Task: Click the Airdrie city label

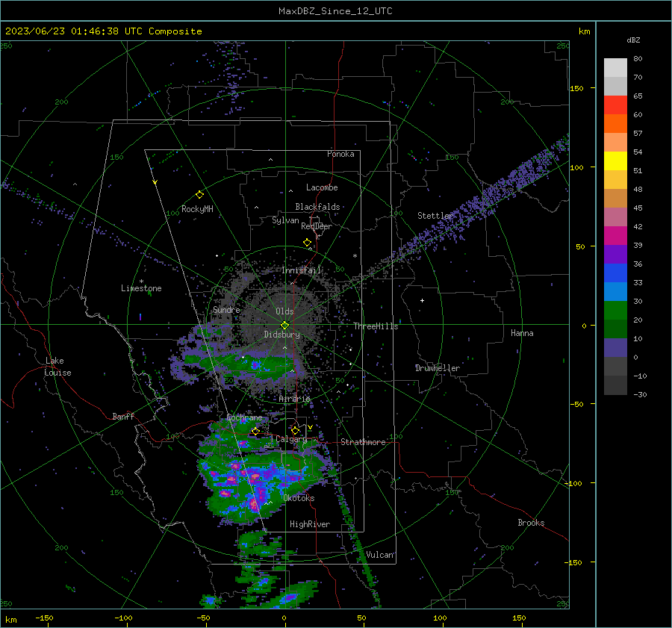Action: pos(294,399)
